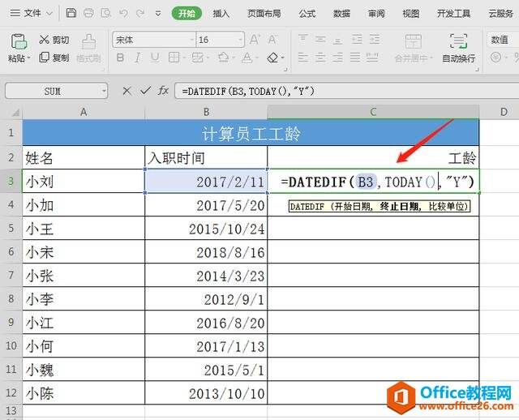The width and height of the screenshot is (519, 420).
Task: Open the 粘贴 paste options arrow
Action: coord(29,58)
